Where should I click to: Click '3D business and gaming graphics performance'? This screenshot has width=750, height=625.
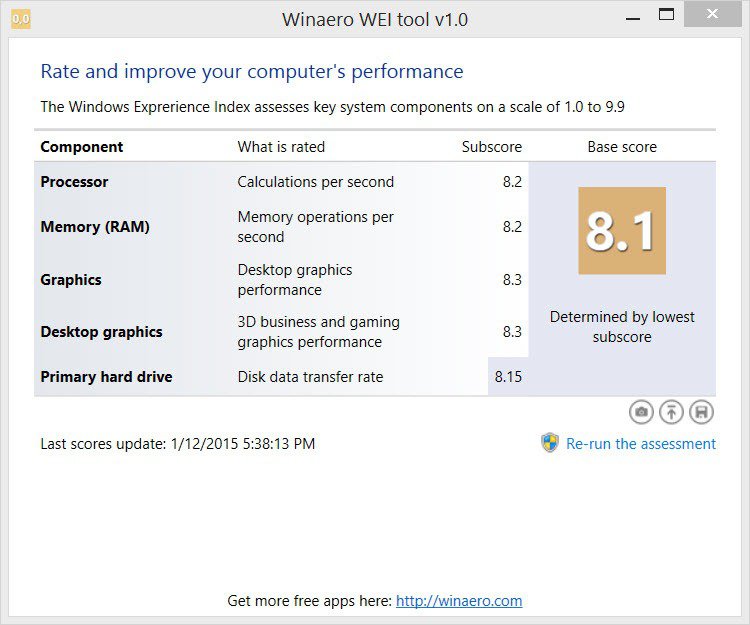click(319, 332)
